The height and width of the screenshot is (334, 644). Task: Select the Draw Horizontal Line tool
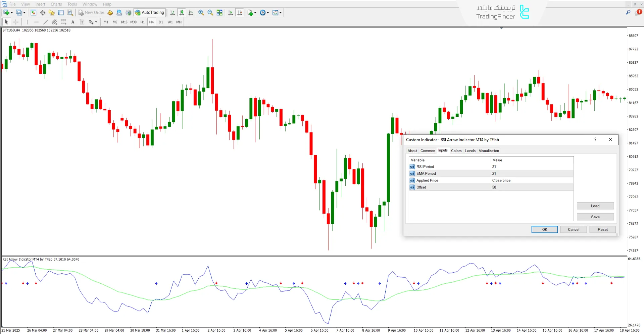point(36,22)
